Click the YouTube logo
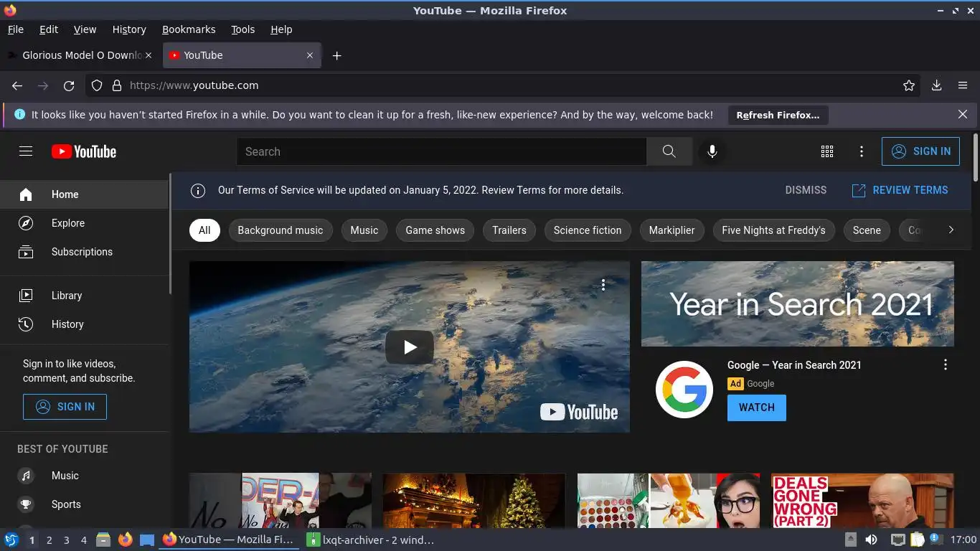The image size is (980, 551). (x=84, y=151)
